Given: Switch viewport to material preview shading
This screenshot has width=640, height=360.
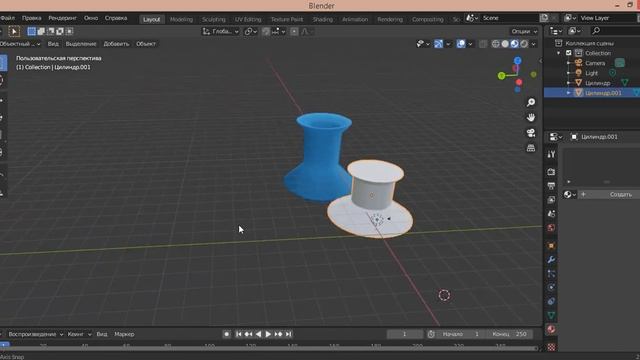Looking at the screenshot, I should pos(514,44).
